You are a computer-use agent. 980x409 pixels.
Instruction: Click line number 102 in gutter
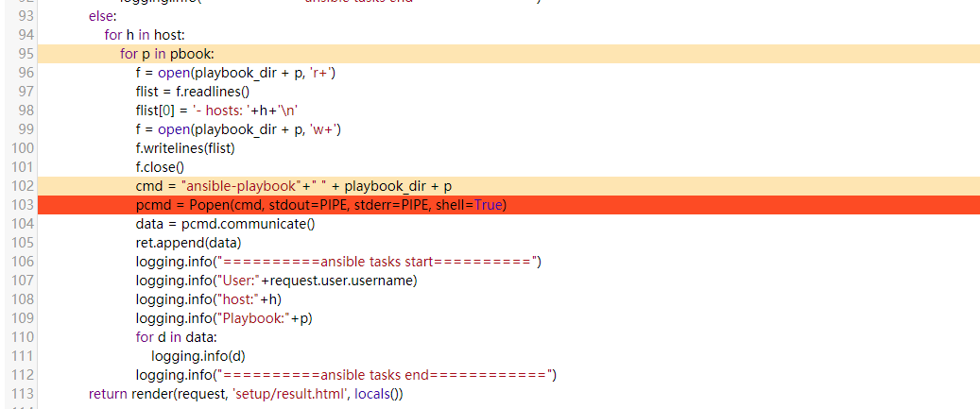[x=23, y=186]
